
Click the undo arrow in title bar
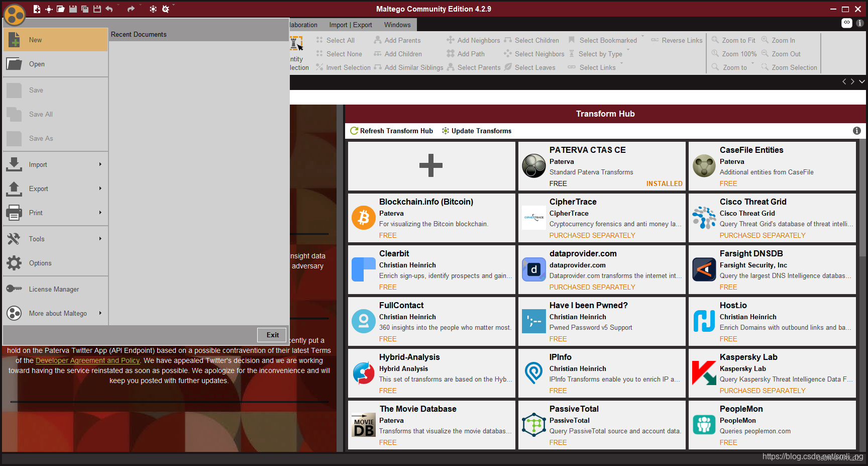[109, 9]
